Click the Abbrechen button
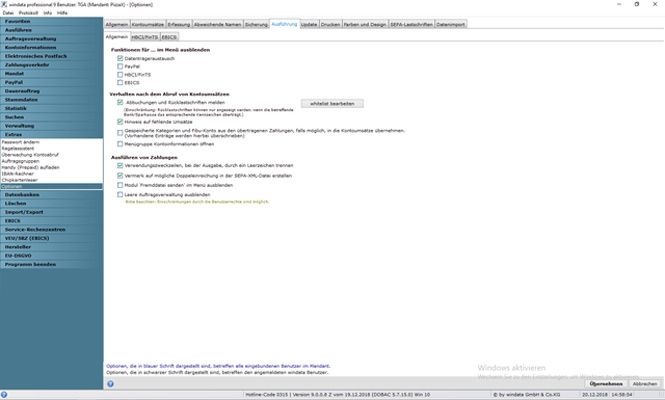 coord(645,384)
